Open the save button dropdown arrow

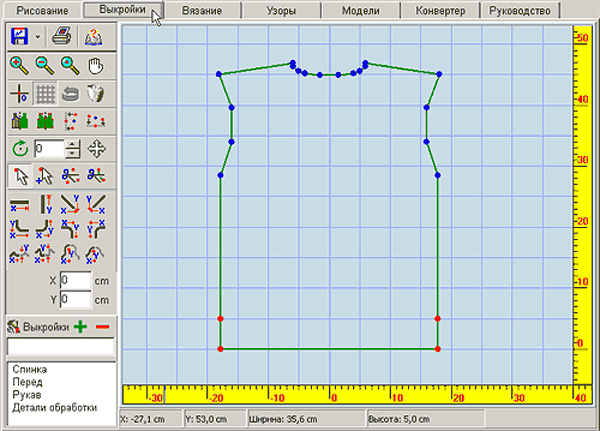point(38,37)
